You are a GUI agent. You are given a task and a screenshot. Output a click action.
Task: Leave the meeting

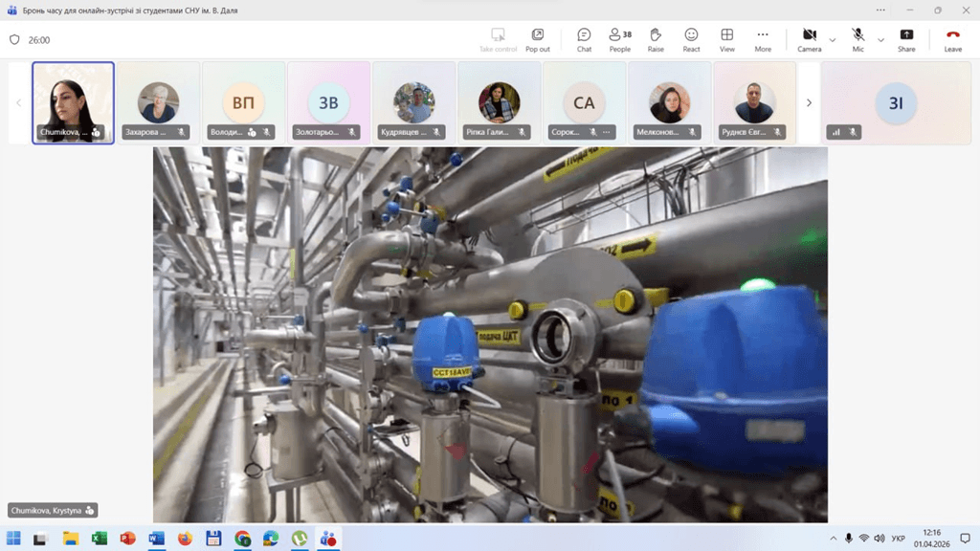pos(953,39)
